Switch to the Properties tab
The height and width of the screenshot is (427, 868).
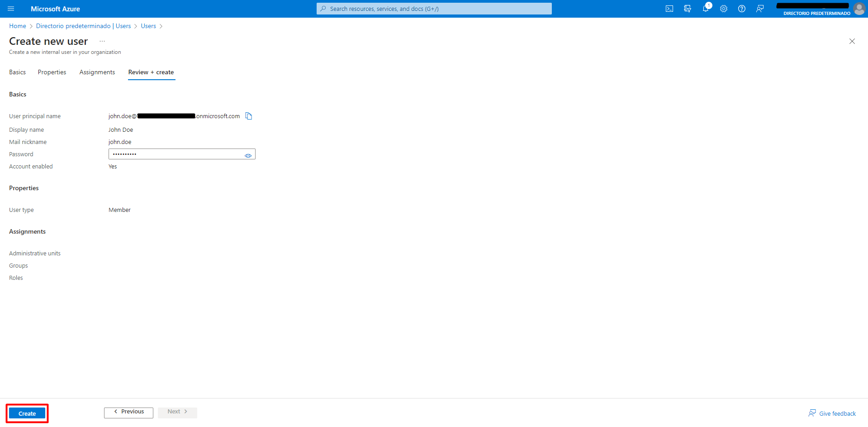pos(52,72)
